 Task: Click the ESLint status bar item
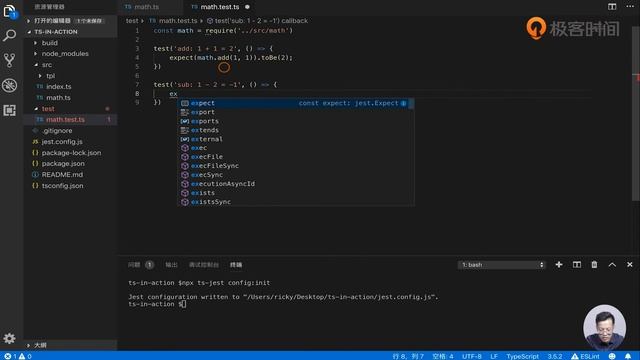(585, 356)
